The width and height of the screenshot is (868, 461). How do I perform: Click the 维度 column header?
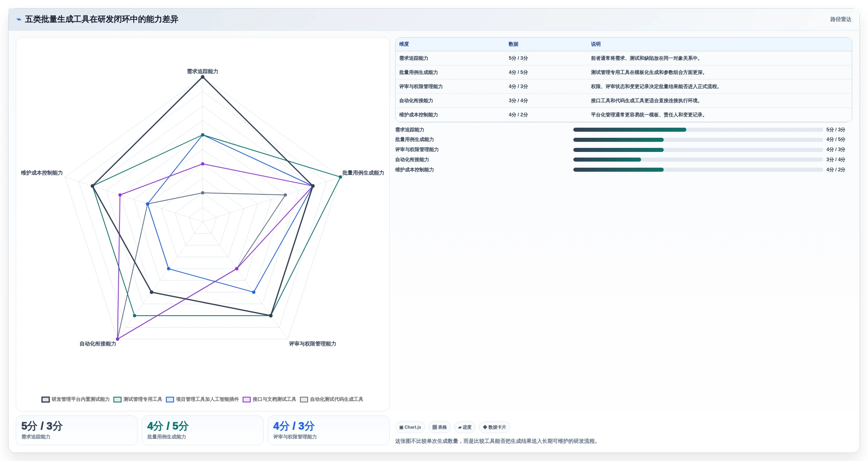[x=404, y=44]
